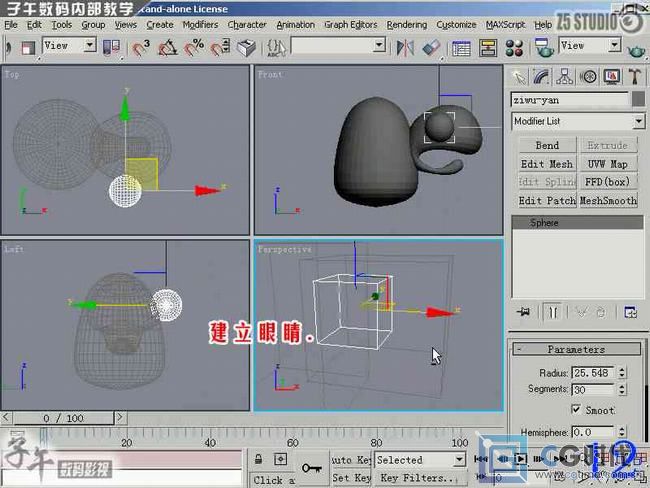This screenshot has height=488, width=650.
Task: Click the Pin Stack icon
Action: (523, 312)
